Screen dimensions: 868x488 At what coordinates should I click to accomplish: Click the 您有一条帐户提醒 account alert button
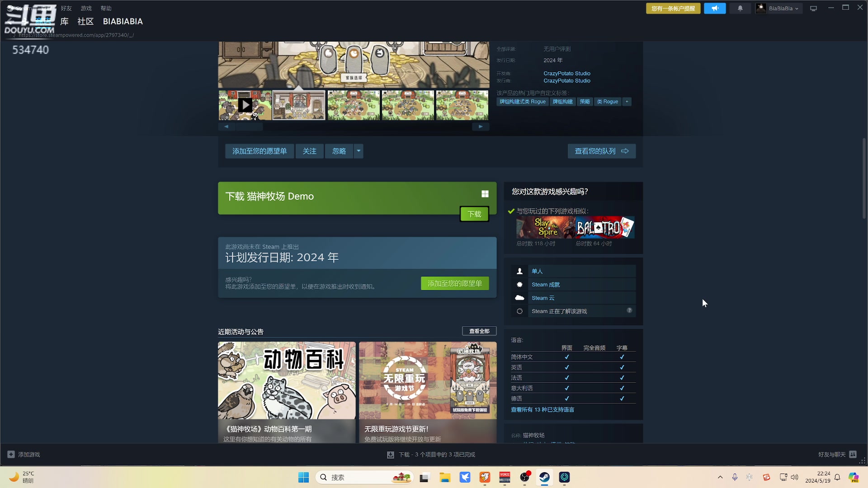click(673, 9)
